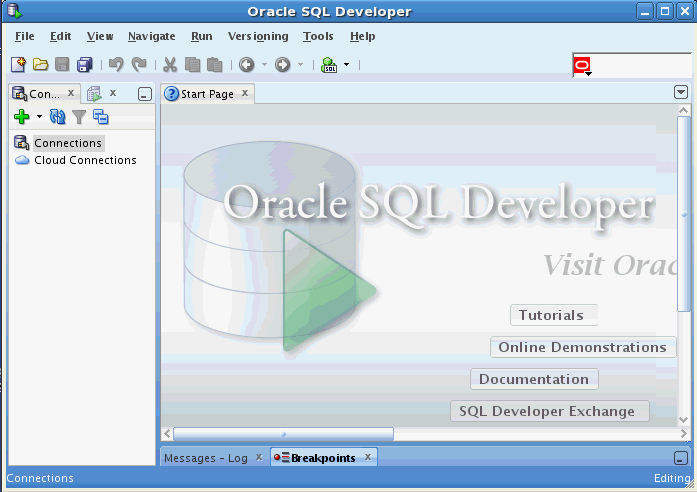Open the Online Demonstrations link
The image size is (697, 492).
582,347
